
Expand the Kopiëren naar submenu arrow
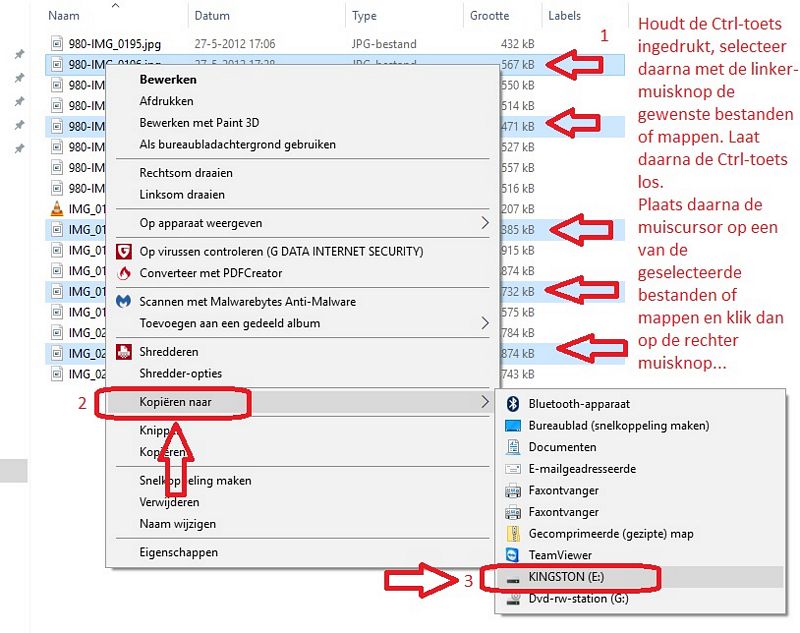(484, 402)
